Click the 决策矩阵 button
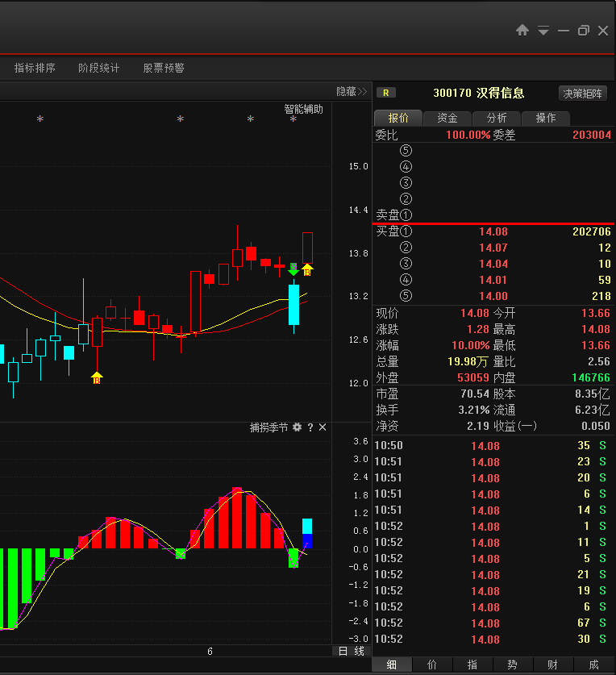This screenshot has width=616, height=675. click(x=583, y=94)
